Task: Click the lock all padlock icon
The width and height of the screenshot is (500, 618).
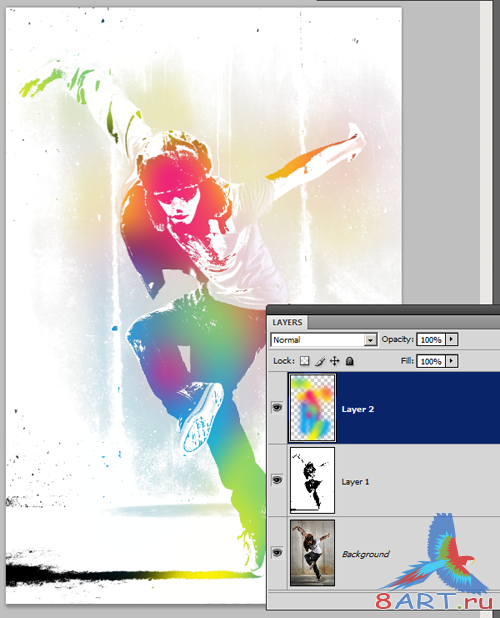Action: [x=349, y=361]
